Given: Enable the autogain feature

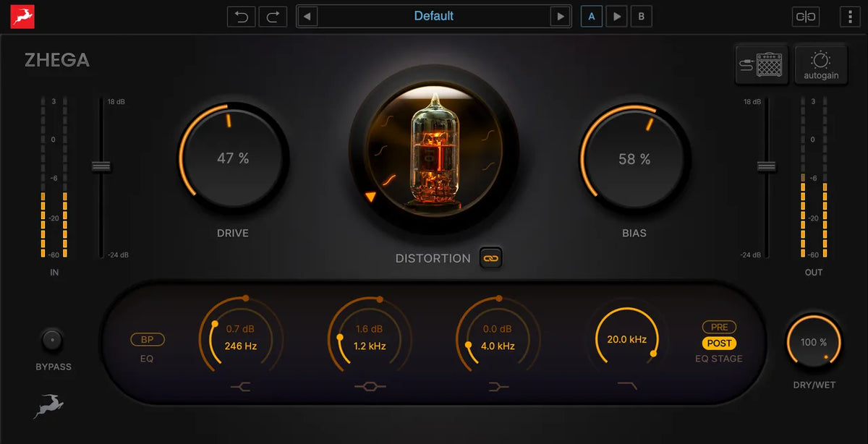Looking at the screenshot, I should tap(821, 64).
